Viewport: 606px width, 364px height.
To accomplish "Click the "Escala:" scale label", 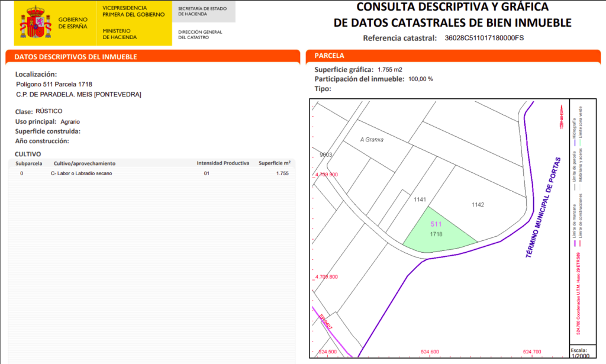I will point(579,350).
